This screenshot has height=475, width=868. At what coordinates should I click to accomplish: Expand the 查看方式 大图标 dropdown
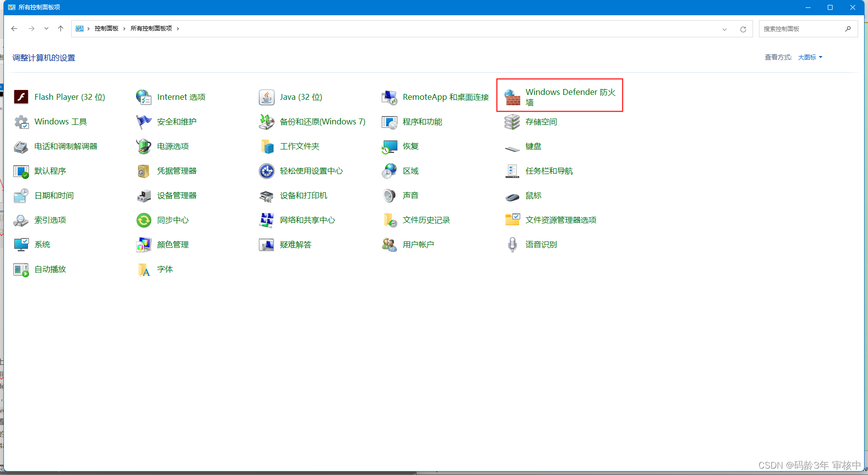(x=810, y=58)
